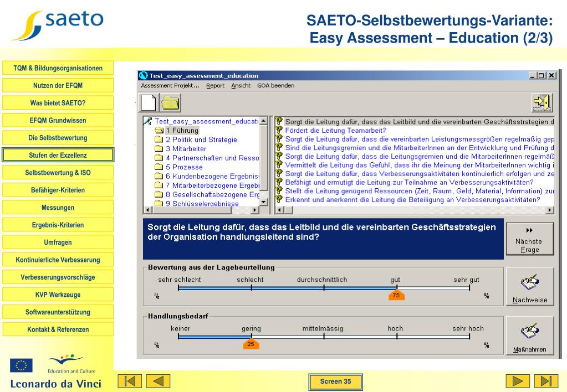Click the open folder toolbar icon

(x=170, y=102)
